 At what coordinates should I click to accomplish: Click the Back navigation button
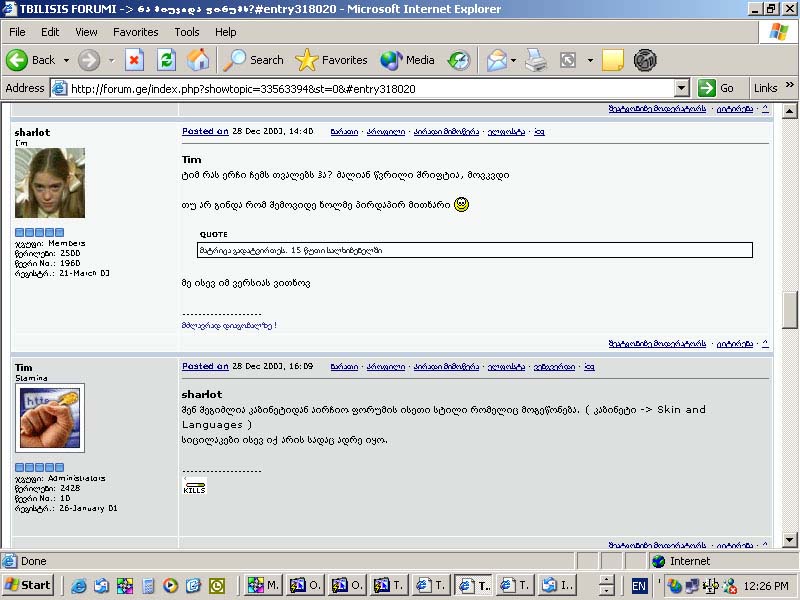31,60
